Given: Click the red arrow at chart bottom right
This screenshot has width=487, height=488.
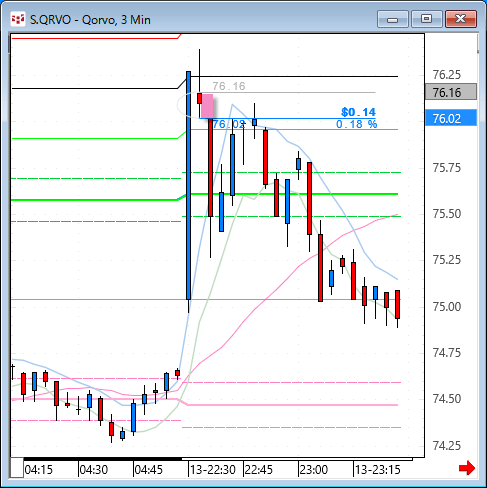Looking at the screenshot, I should (467, 468).
